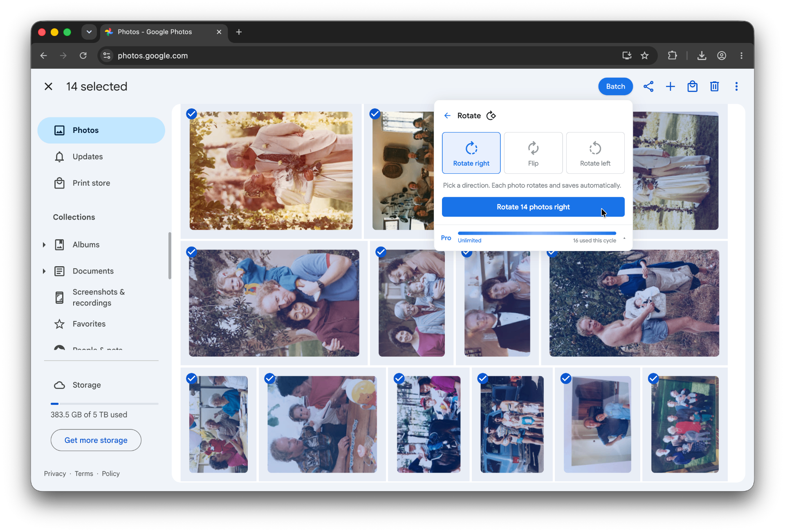Open browser downloads
The image size is (785, 532).
click(702, 56)
